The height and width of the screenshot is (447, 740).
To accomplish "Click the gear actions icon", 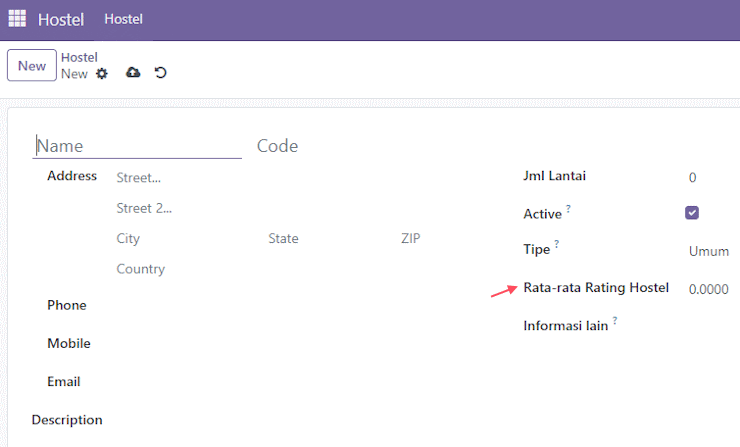I will [102, 74].
